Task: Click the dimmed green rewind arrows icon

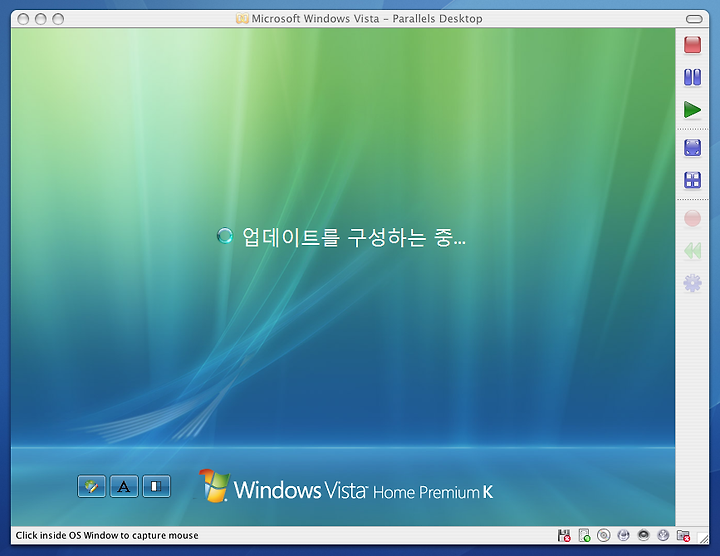Action: coord(692,251)
